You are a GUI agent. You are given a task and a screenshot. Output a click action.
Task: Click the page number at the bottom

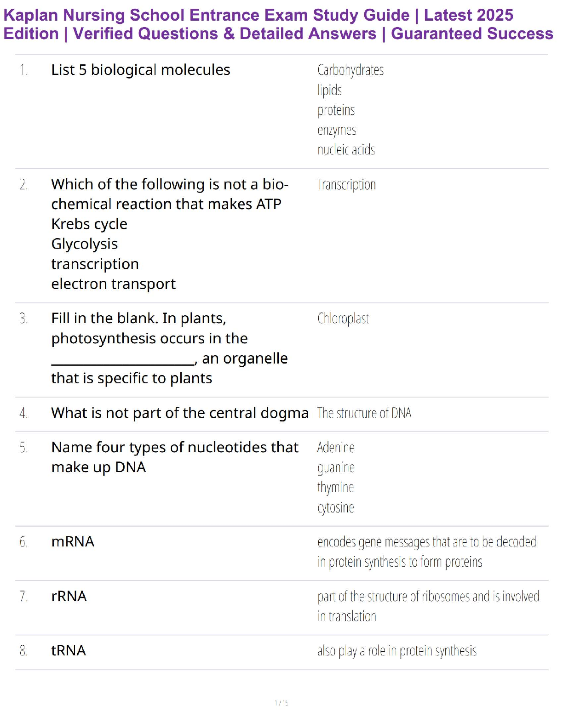(x=281, y=702)
